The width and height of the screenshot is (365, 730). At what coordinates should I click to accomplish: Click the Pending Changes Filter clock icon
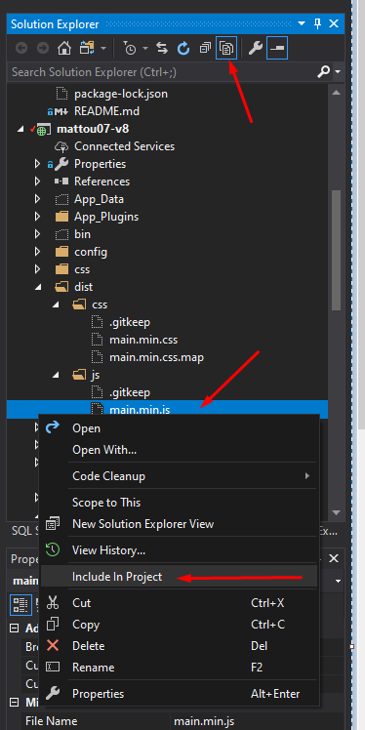click(x=130, y=48)
